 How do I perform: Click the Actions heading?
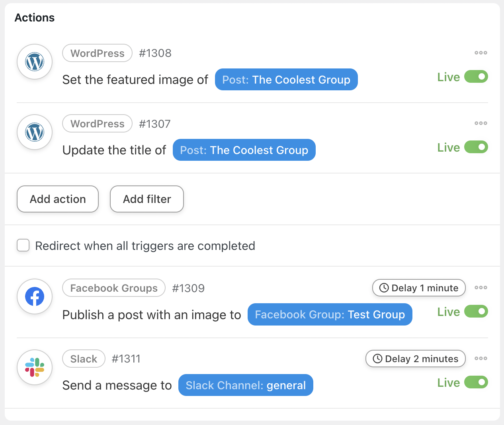point(35,18)
